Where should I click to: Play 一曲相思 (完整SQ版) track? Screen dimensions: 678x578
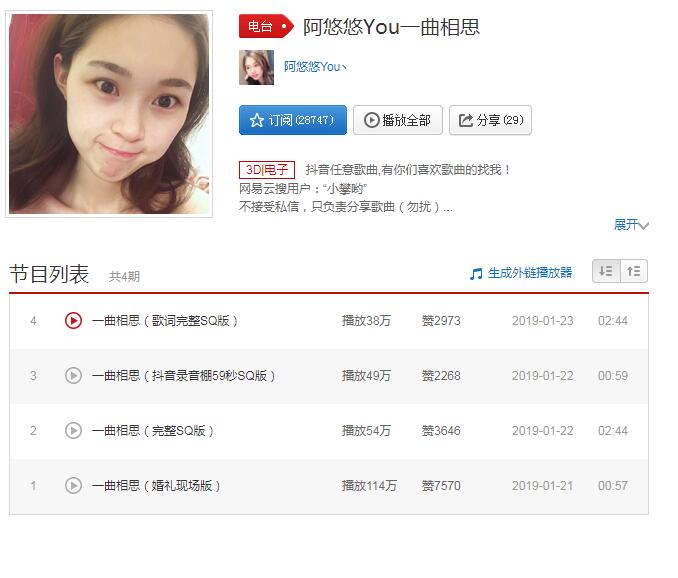pyautogui.click(x=73, y=431)
